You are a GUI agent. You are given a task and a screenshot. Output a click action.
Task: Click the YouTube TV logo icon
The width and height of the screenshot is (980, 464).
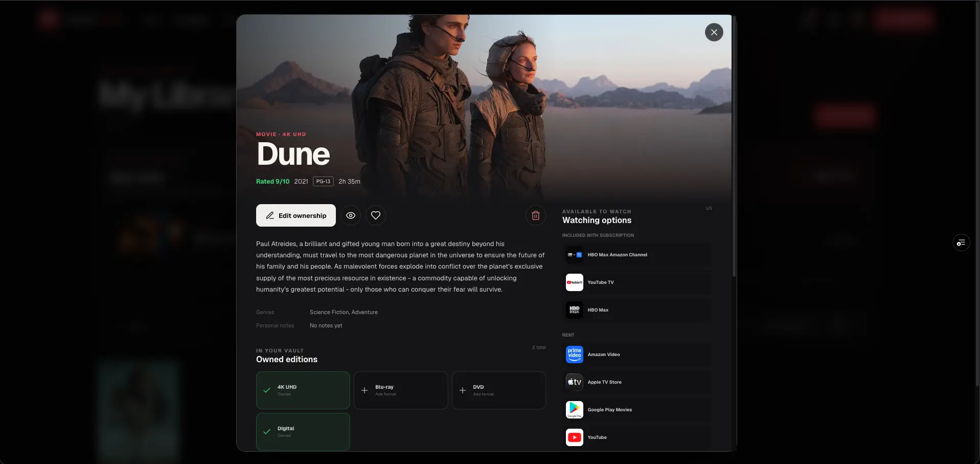click(575, 282)
